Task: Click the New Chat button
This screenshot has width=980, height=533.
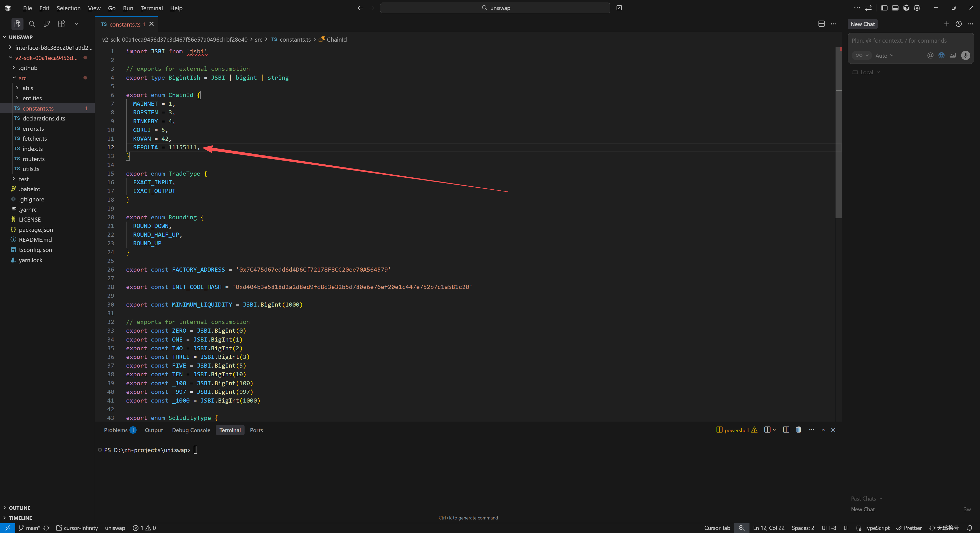Action: [862, 24]
